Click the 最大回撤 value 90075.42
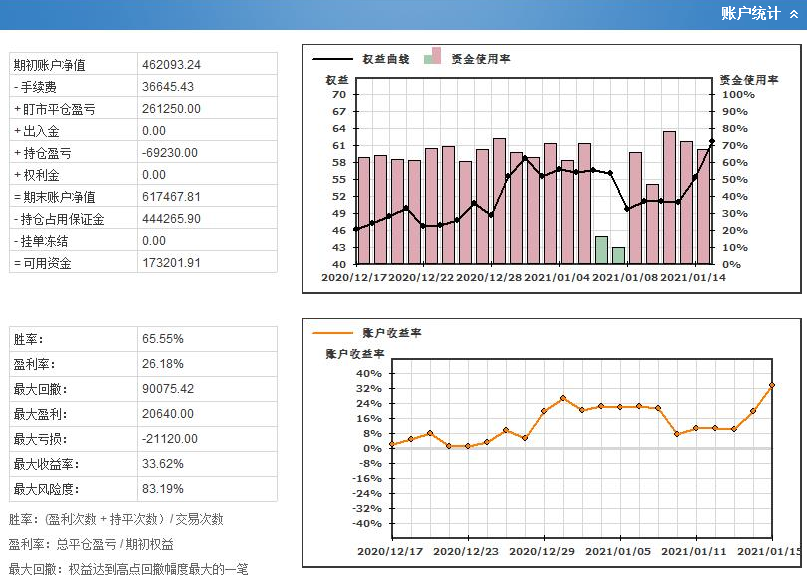Viewport: 807px width, 577px height. 168,389
